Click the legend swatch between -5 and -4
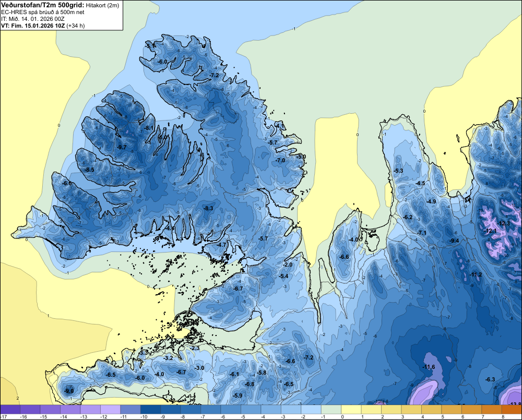Image resolution: width=522 pixels, height=420 pixels. [x=251, y=410]
